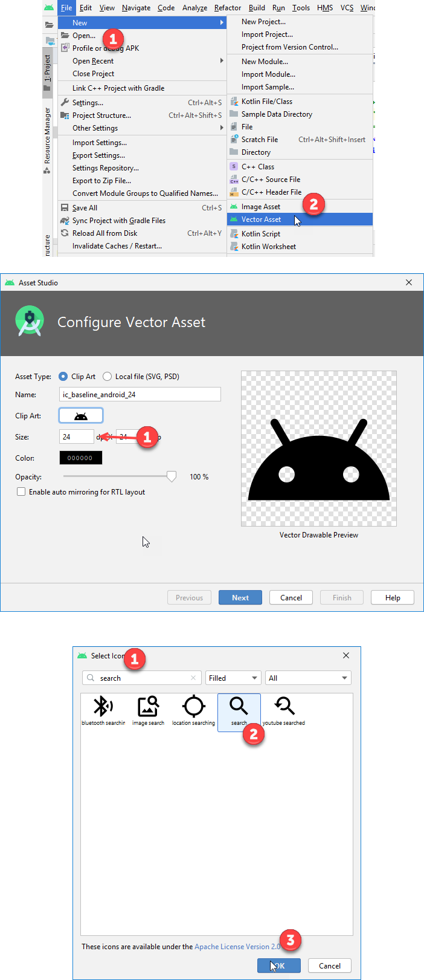This screenshot has height=980, width=424.
Task: Select the Clip Art radio button
Action: [x=63, y=376]
